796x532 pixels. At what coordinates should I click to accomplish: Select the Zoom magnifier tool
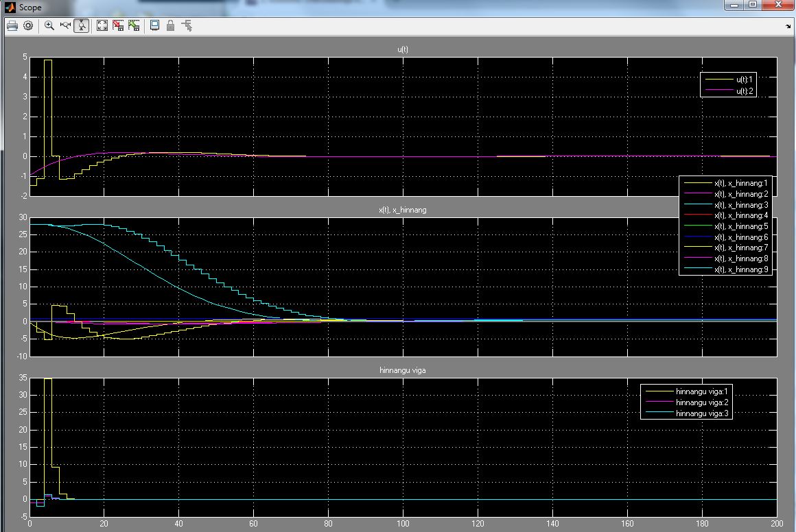[x=49, y=25]
